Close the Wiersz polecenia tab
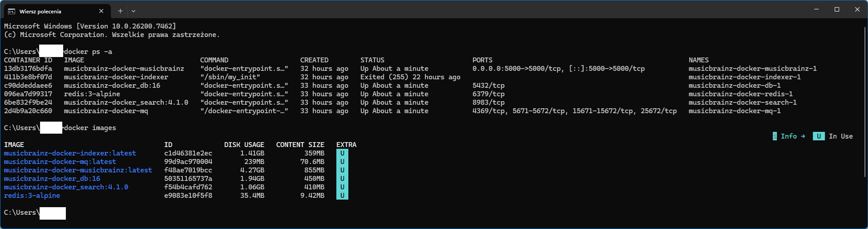This screenshot has width=868, height=229. (x=101, y=11)
